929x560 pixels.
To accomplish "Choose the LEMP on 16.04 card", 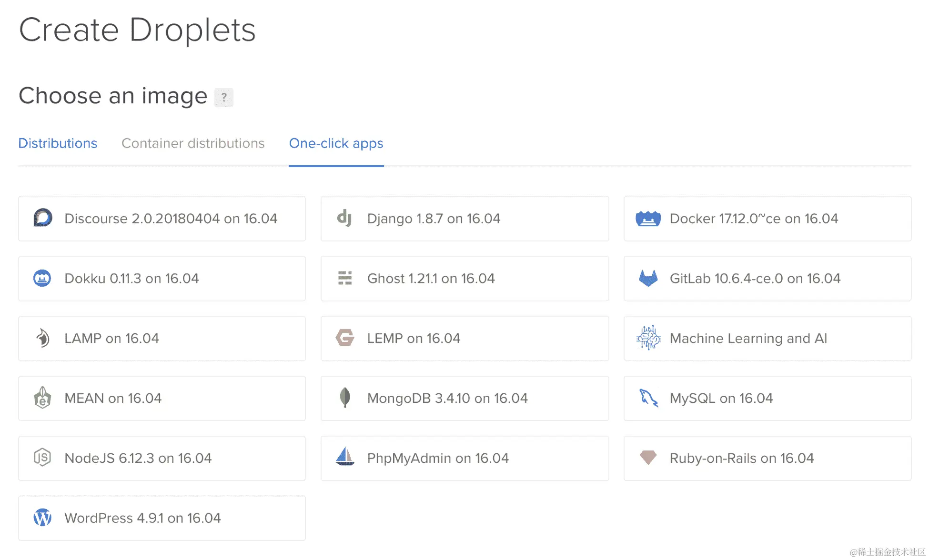I will pyautogui.click(x=464, y=339).
